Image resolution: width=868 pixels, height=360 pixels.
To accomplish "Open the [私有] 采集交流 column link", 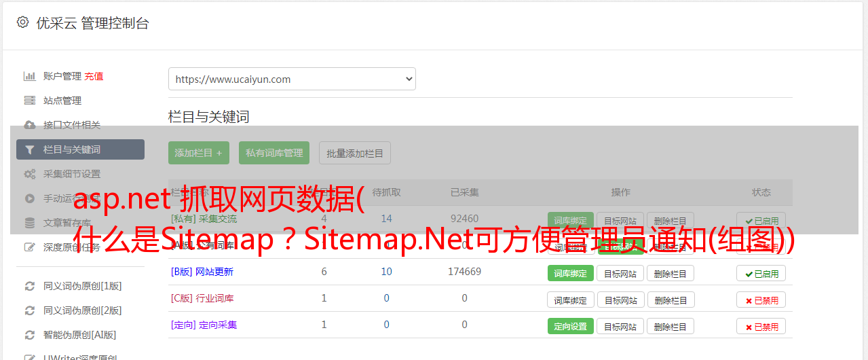I will [x=204, y=219].
